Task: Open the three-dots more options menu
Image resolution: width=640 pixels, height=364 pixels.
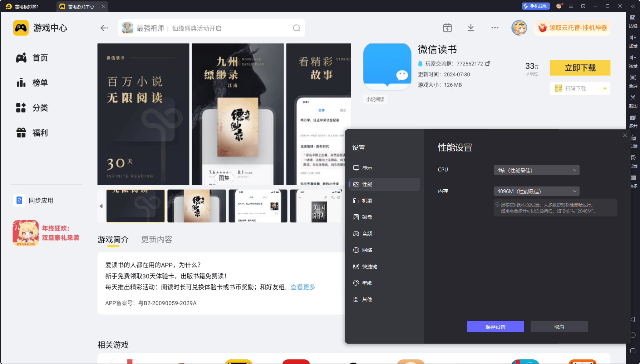Action: click(x=495, y=28)
